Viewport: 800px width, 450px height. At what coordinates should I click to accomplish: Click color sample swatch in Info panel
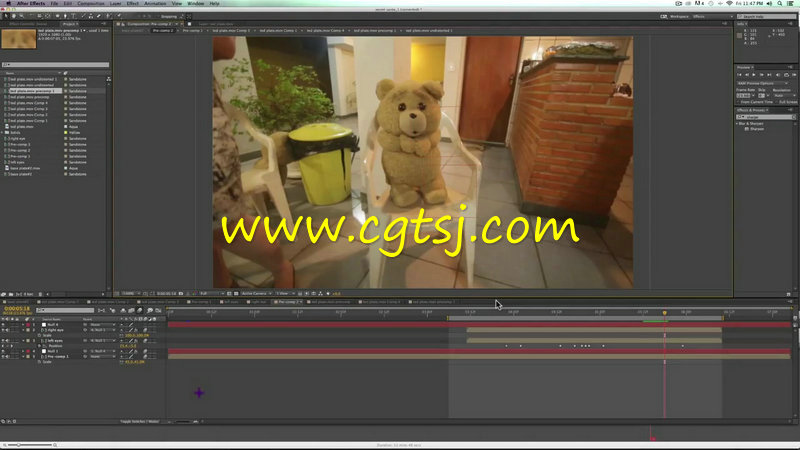tap(739, 36)
